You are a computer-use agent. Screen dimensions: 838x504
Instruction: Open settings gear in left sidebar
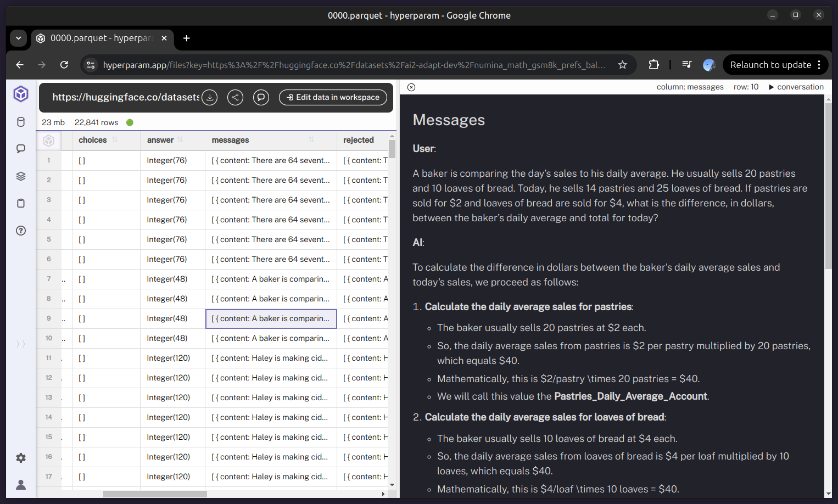21,458
